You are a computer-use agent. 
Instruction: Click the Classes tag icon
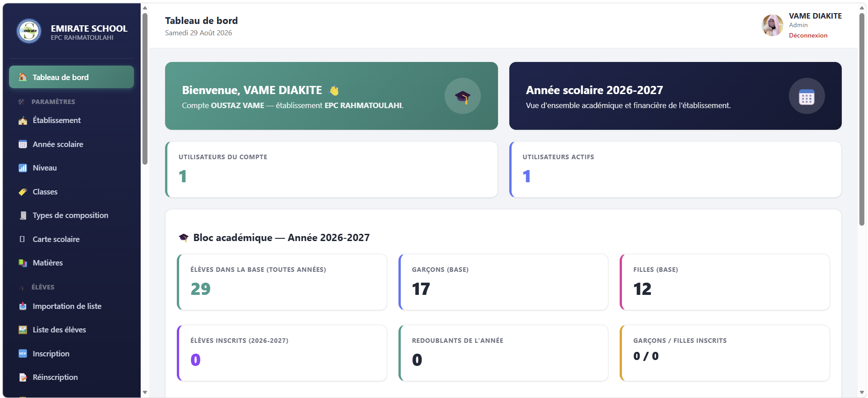pos(23,192)
